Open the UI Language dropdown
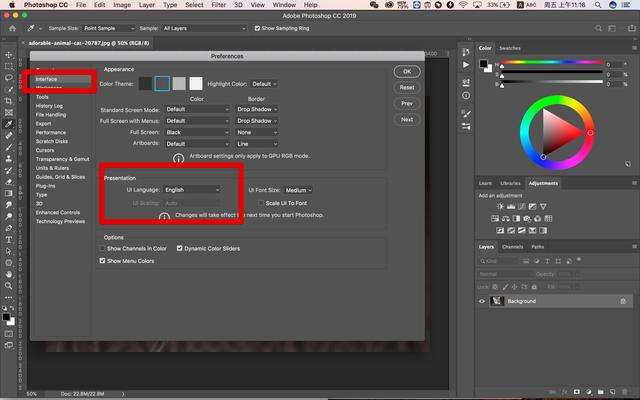Image resolution: width=640 pixels, height=400 pixels. 193,190
